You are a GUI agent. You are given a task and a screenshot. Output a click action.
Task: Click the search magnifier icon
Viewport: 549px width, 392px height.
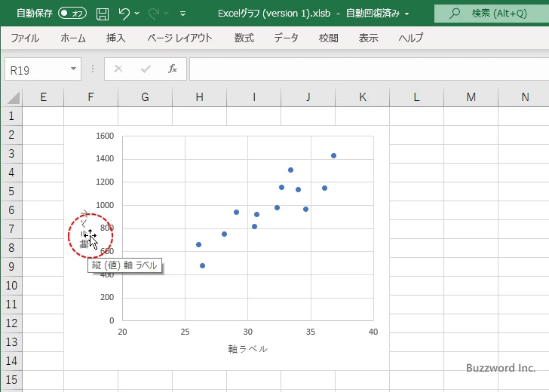(455, 14)
